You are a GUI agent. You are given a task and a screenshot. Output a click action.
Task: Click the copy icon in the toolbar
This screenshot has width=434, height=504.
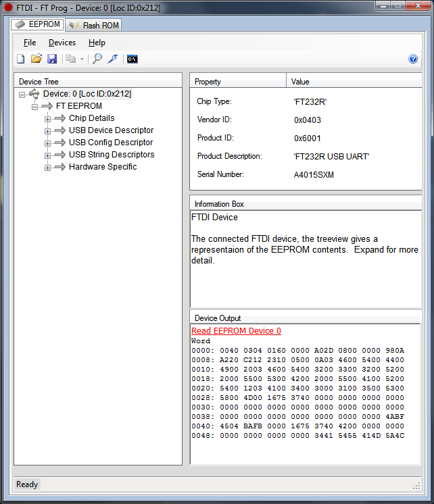[70, 59]
